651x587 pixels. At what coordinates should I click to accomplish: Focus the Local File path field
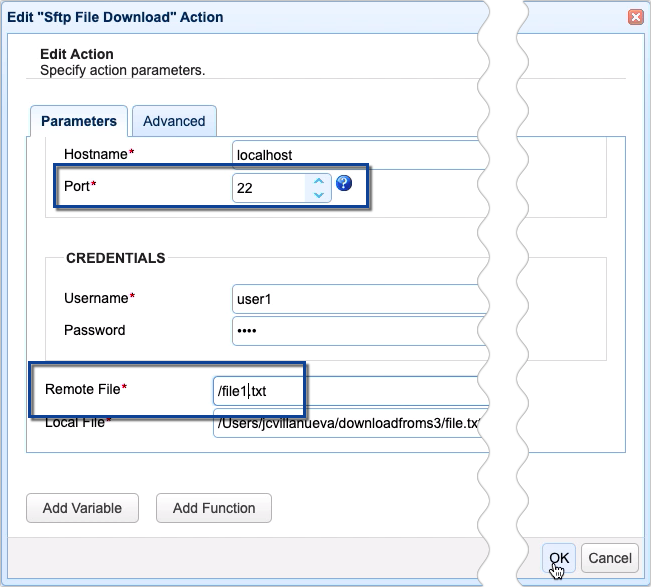(x=345, y=423)
